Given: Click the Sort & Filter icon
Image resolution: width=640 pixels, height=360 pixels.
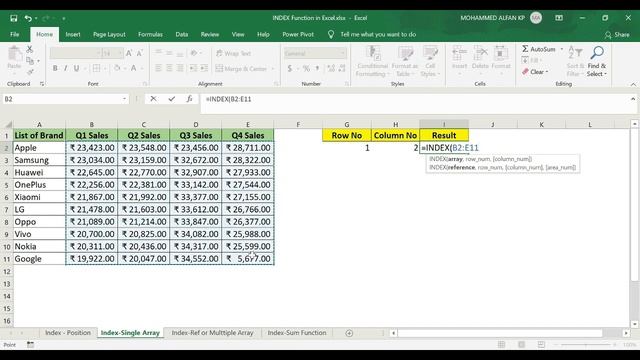Looking at the screenshot, I should [575, 53].
